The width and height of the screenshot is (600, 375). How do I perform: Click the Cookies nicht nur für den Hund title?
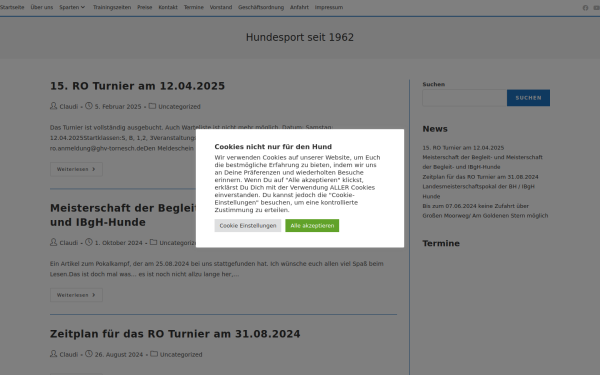click(x=273, y=147)
